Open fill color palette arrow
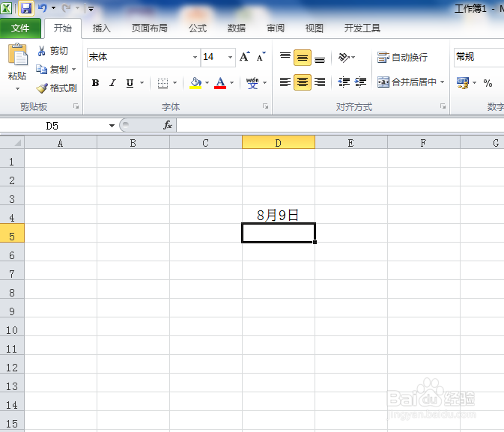504x432 pixels. [207, 83]
